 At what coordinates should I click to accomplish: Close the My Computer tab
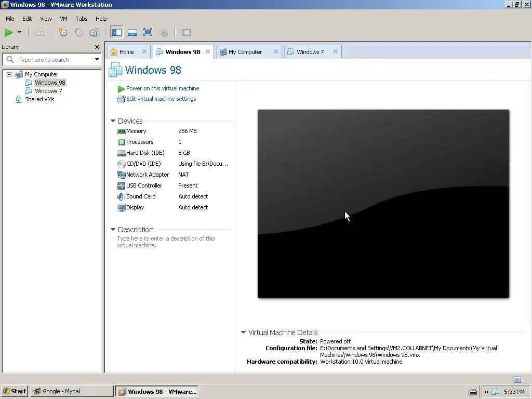(x=275, y=51)
